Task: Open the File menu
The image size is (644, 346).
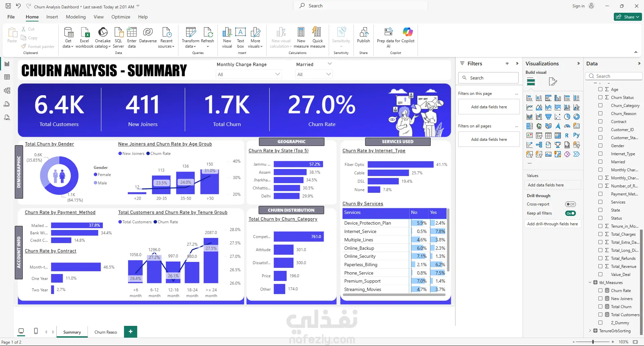Action: pos(11,17)
